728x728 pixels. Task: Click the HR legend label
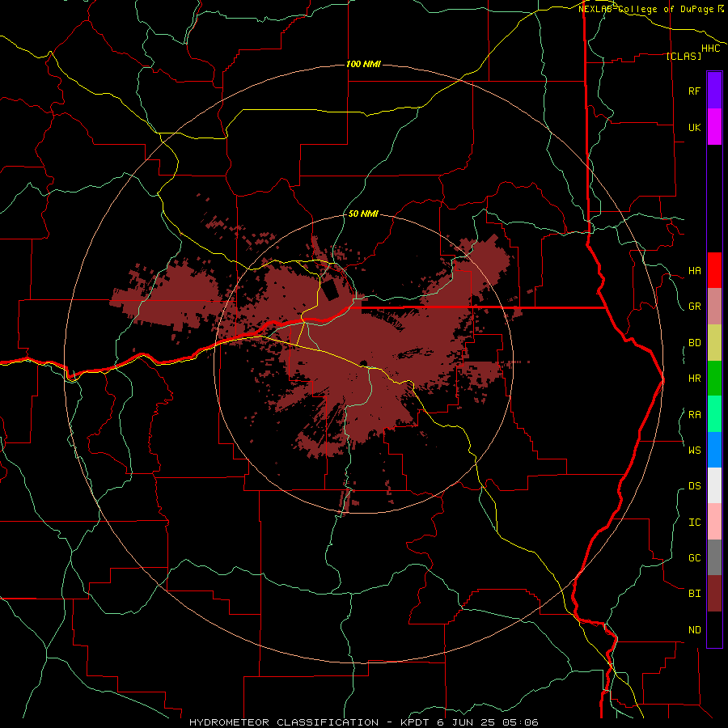point(694,379)
